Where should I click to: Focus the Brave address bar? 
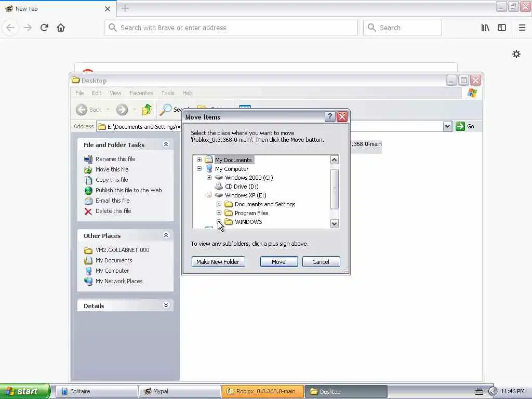pos(231,28)
